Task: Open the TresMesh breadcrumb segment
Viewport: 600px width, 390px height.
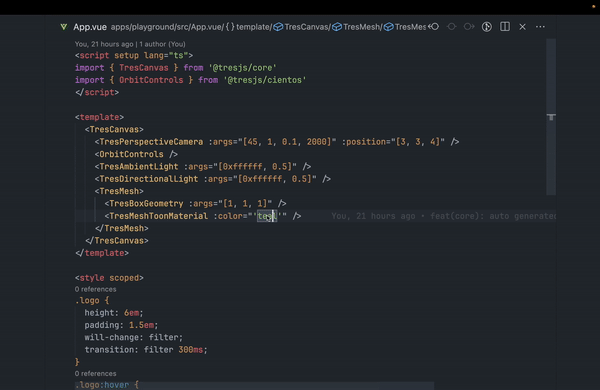Action: coord(356,27)
